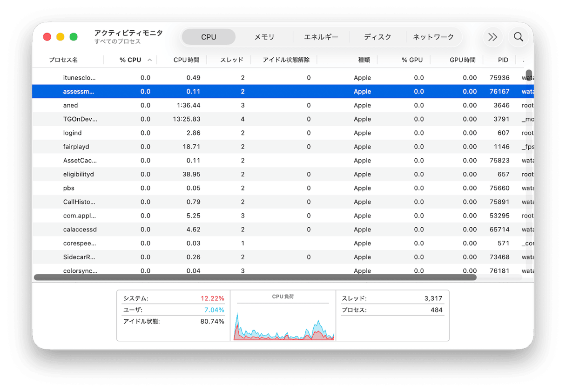
Task: Select the logind process row
Action: coord(283,133)
